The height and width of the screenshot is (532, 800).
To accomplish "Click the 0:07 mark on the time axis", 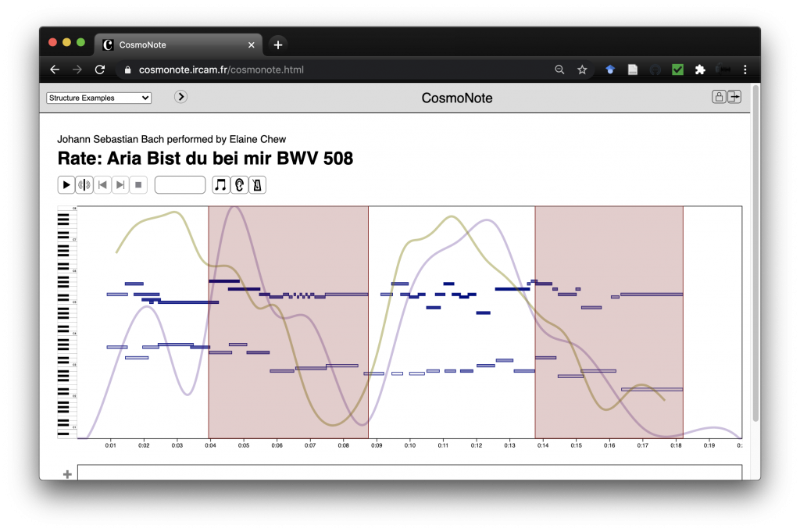I will click(310, 445).
